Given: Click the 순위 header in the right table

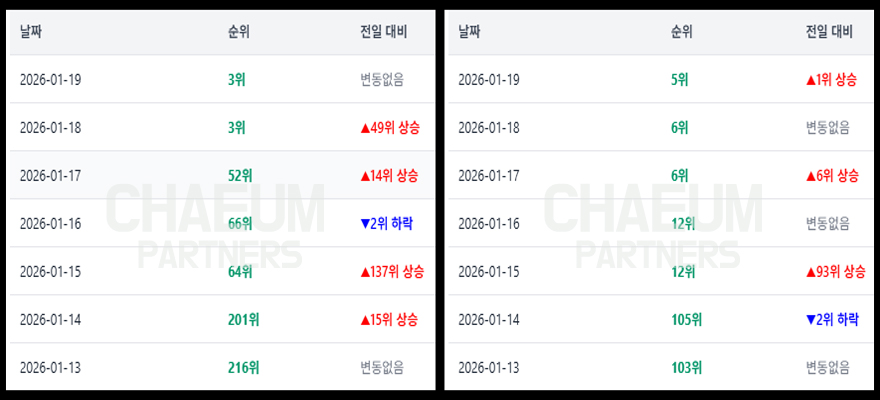Looking at the screenshot, I should coord(682,31).
